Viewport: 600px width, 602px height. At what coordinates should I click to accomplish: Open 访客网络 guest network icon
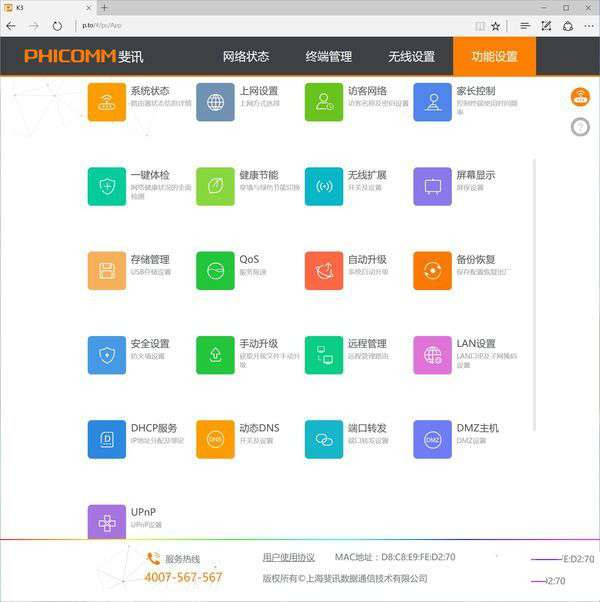[324, 102]
